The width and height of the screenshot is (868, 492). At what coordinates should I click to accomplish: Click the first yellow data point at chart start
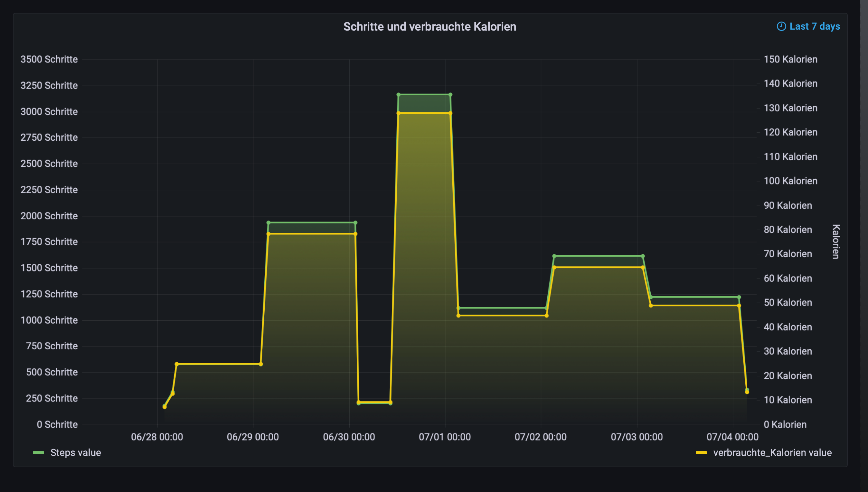pos(165,407)
